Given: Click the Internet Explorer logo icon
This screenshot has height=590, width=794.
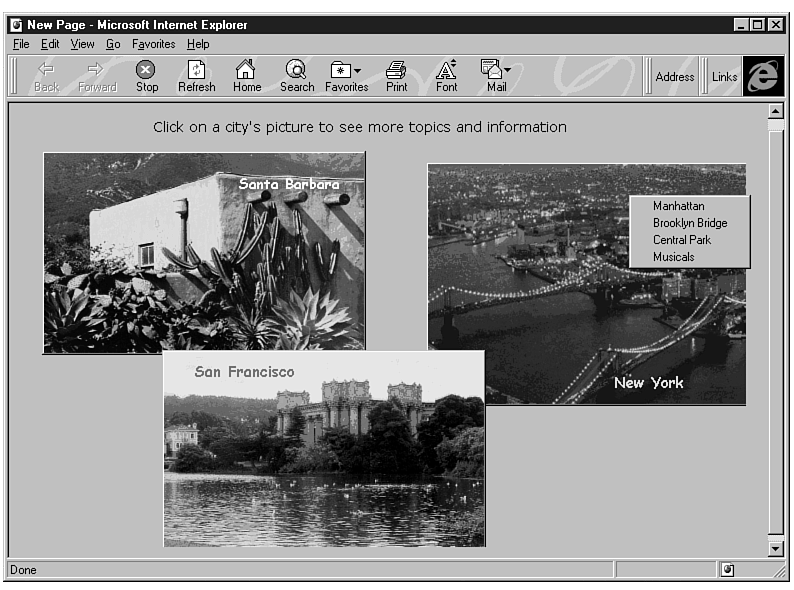Looking at the screenshot, I should (x=762, y=76).
